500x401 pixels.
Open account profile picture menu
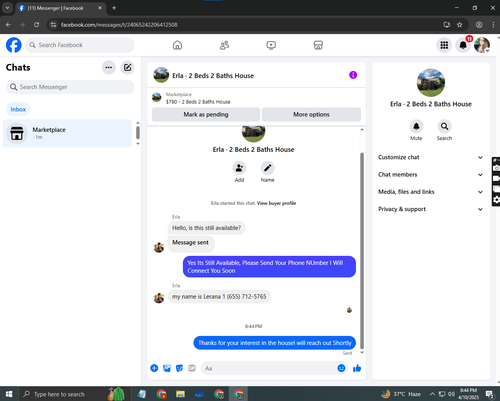coord(482,45)
